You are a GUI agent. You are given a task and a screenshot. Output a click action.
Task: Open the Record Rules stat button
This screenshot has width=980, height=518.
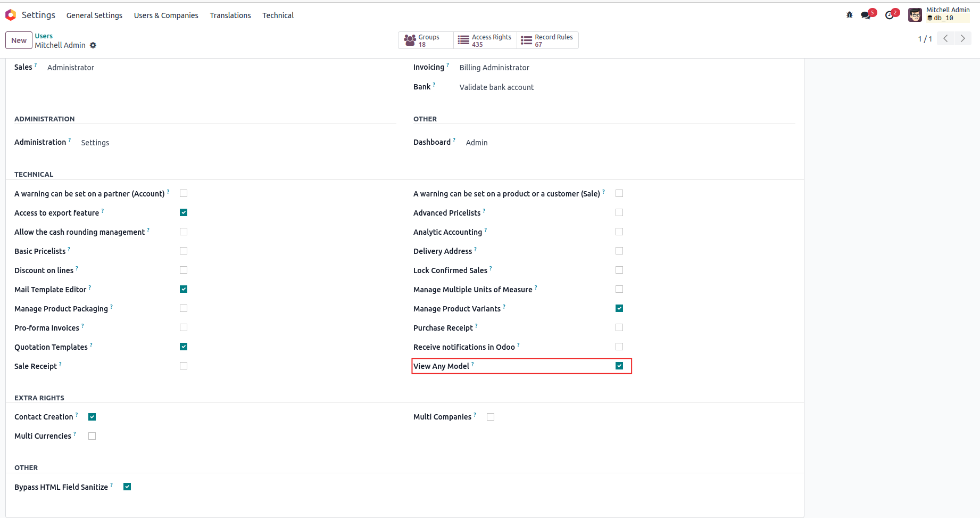coord(547,40)
